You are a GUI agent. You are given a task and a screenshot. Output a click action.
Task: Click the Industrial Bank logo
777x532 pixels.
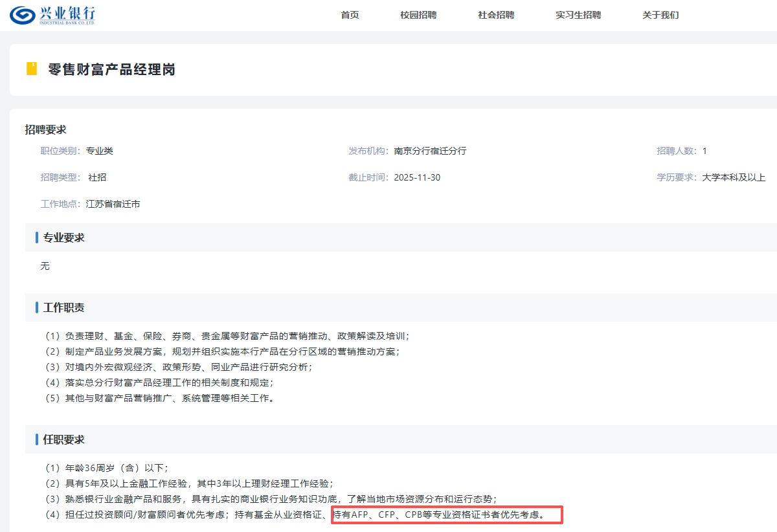(x=52, y=15)
